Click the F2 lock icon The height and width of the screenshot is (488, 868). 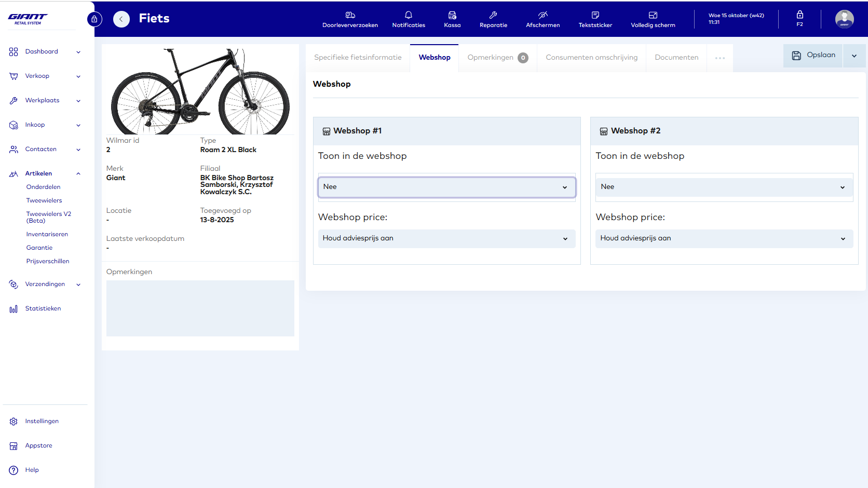click(x=799, y=15)
